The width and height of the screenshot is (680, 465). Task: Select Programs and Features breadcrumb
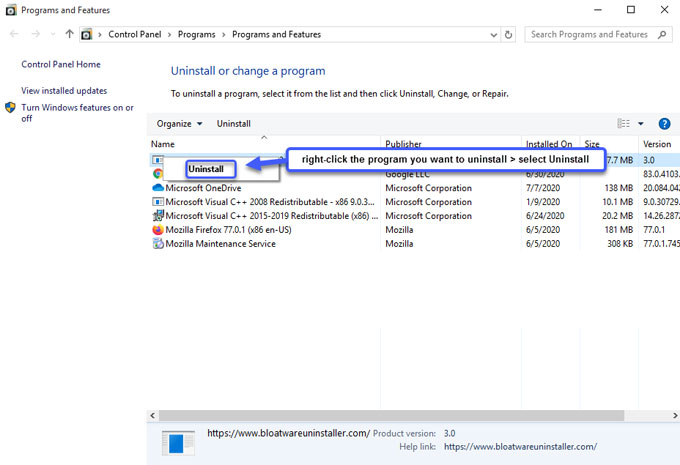(276, 34)
